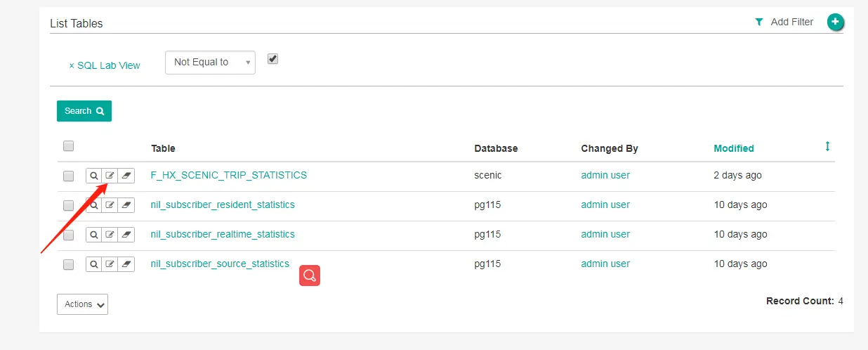The height and width of the screenshot is (350, 868).
Task: Uncheck the SQL Lab View filter checkbox
Action: tap(273, 59)
